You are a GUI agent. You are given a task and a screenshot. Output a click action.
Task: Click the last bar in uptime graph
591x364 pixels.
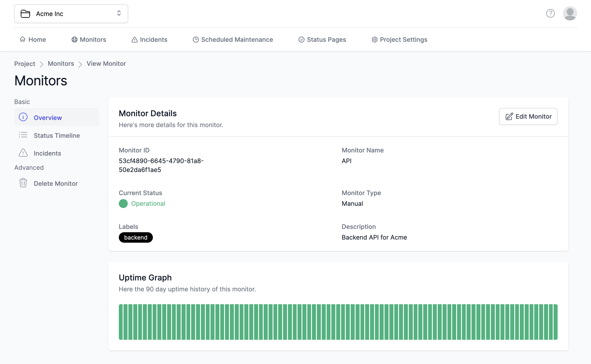point(555,322)
